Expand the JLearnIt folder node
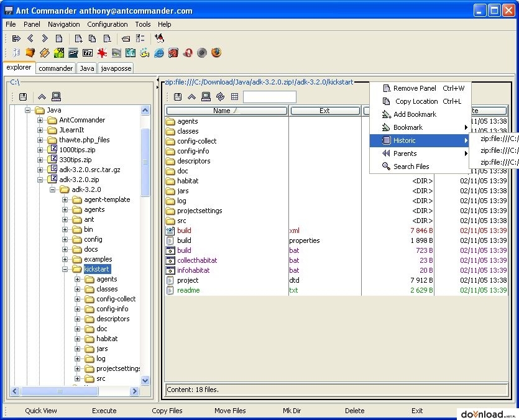The image size is (519, 420). click(x=40, y=130)
